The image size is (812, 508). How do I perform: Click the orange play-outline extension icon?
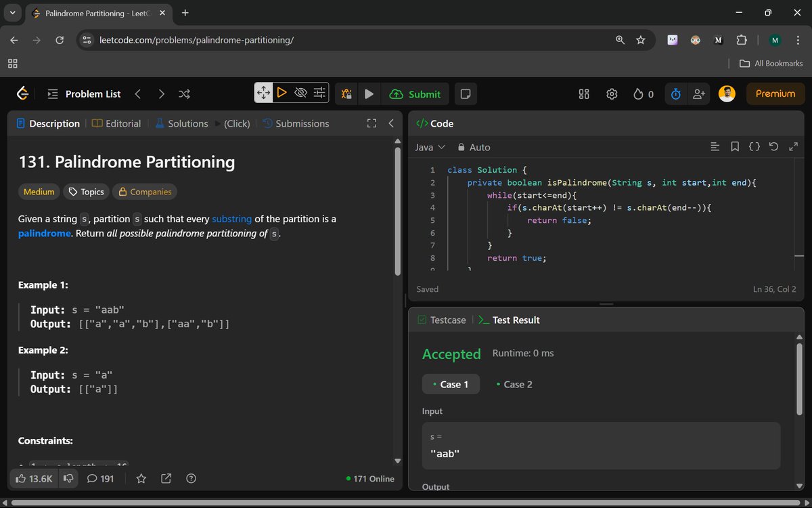282,93
